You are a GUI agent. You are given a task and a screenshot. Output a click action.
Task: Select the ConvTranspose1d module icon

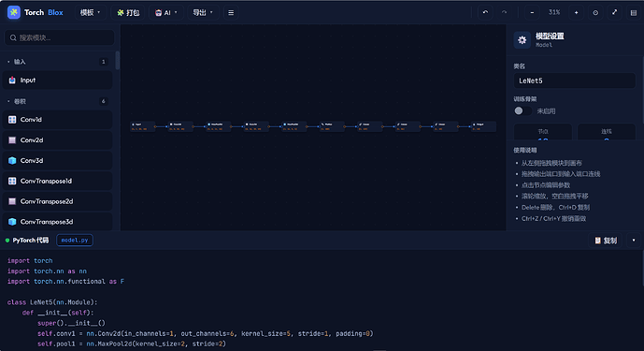coord(12,181)
